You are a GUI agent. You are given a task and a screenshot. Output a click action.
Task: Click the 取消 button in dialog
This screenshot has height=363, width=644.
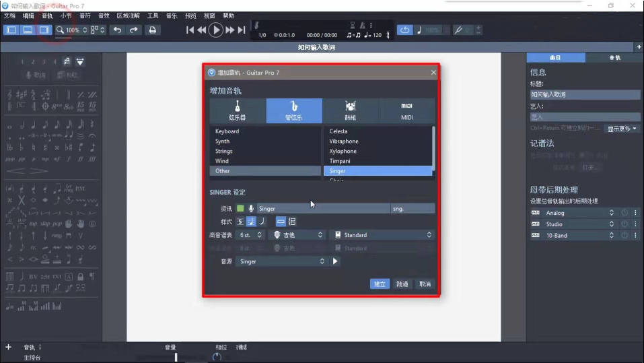click(x=425, y=284)
